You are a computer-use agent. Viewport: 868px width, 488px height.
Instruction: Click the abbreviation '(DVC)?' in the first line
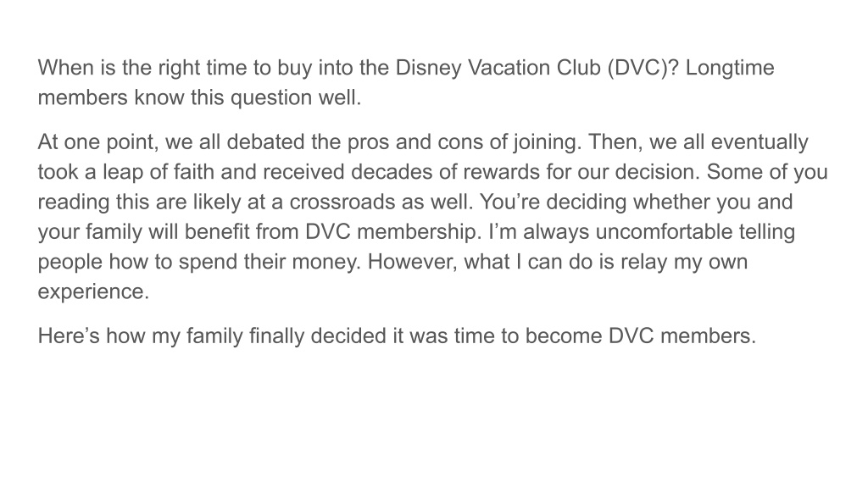tap(643, 68)
